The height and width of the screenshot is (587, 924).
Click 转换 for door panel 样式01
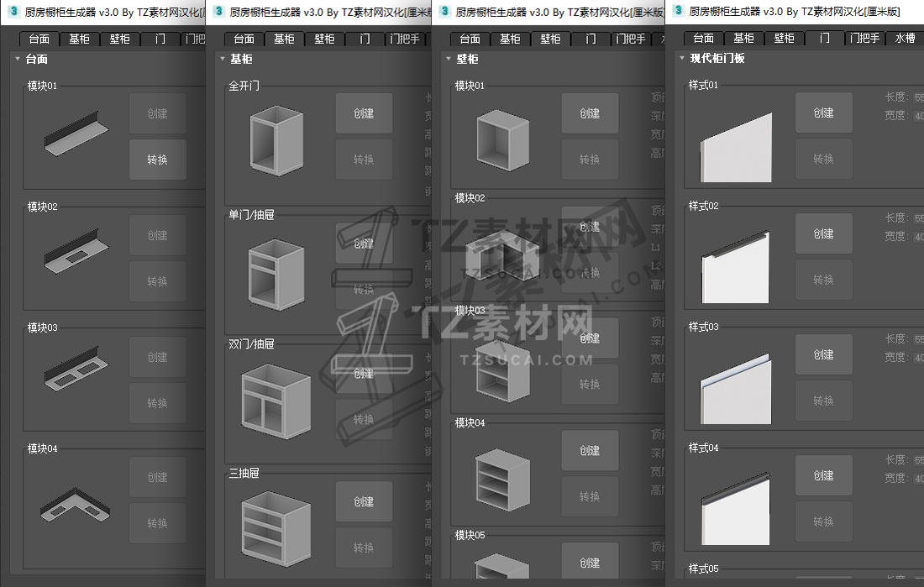(x=823, y=159)
